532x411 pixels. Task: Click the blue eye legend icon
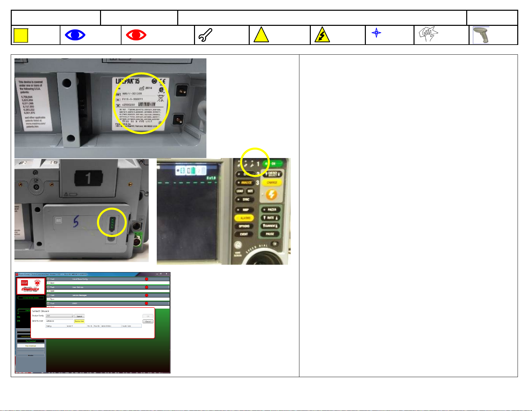[x=75, y=35]
